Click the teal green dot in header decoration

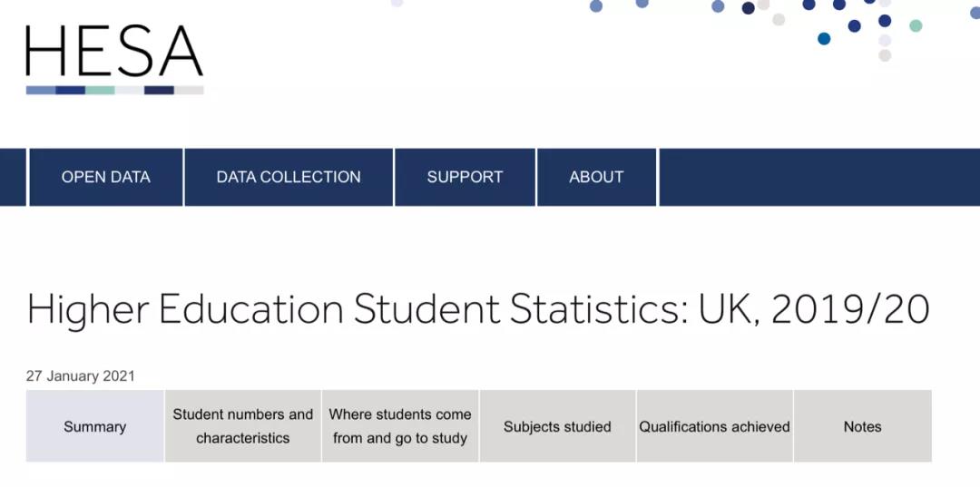(916, 25)
